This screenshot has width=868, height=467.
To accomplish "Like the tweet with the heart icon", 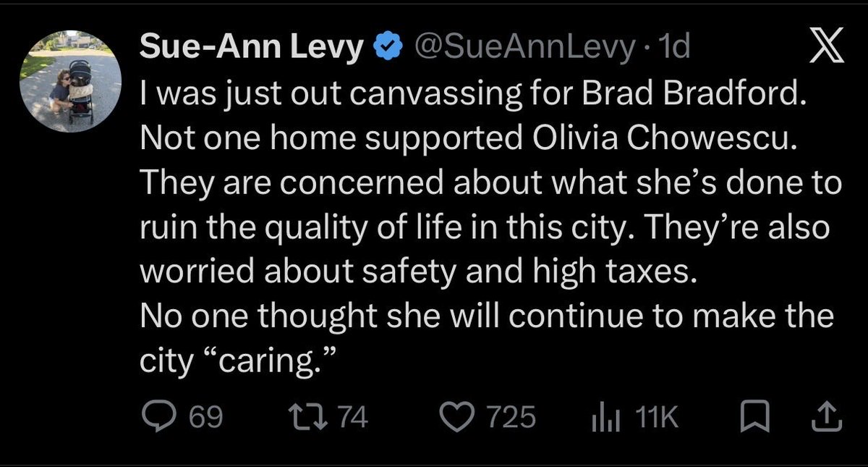I will [x=456, y=418].
